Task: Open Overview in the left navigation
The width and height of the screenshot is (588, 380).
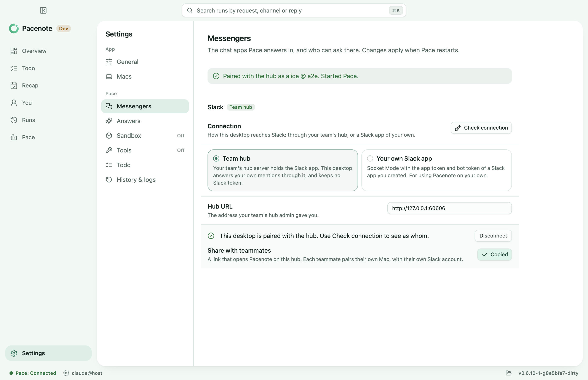Action: pos(48,51)
